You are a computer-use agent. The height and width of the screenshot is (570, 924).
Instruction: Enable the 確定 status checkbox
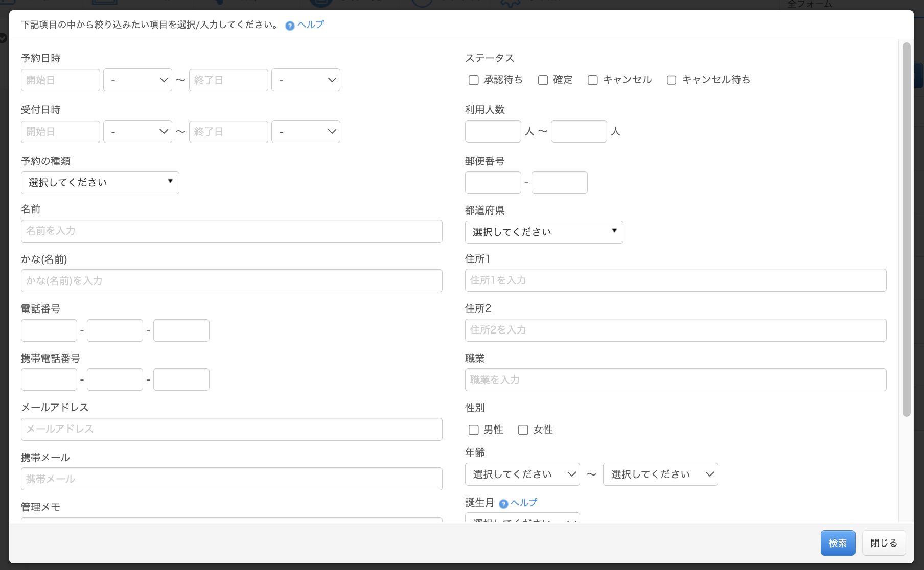point(543,80)
